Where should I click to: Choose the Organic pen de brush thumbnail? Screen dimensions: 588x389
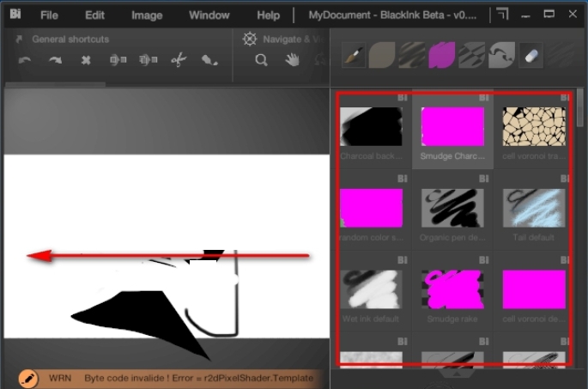452,208
